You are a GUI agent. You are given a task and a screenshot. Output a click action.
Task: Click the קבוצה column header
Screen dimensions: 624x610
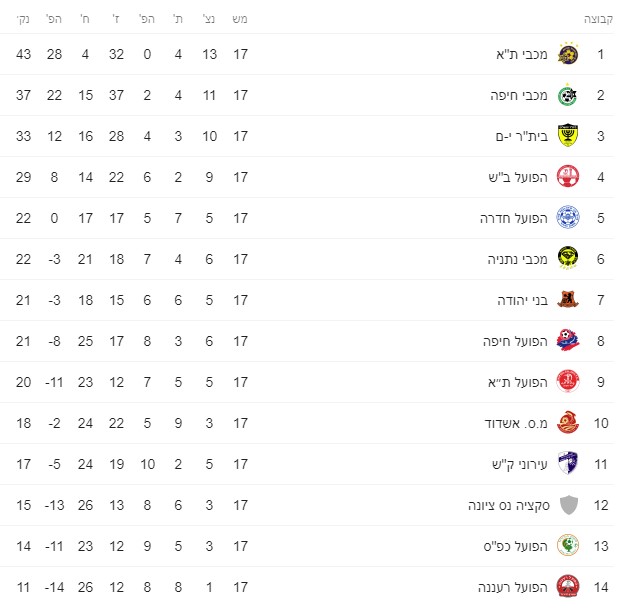click(598, 19)
